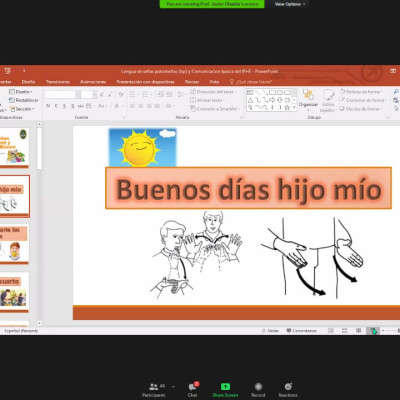Click the numbered list icon

pyautogui.click(x=146, y=95)
